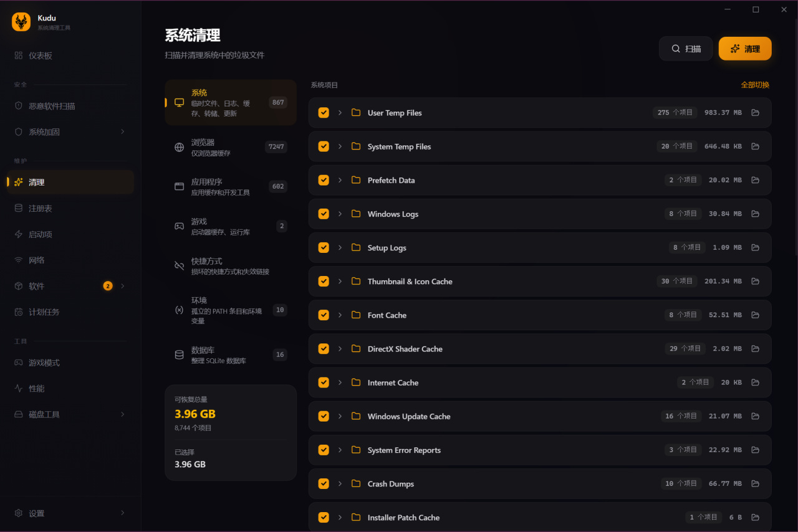
Task: Click the Kudu logo icon
Action: pyautogui.click(x=21, y=22)
